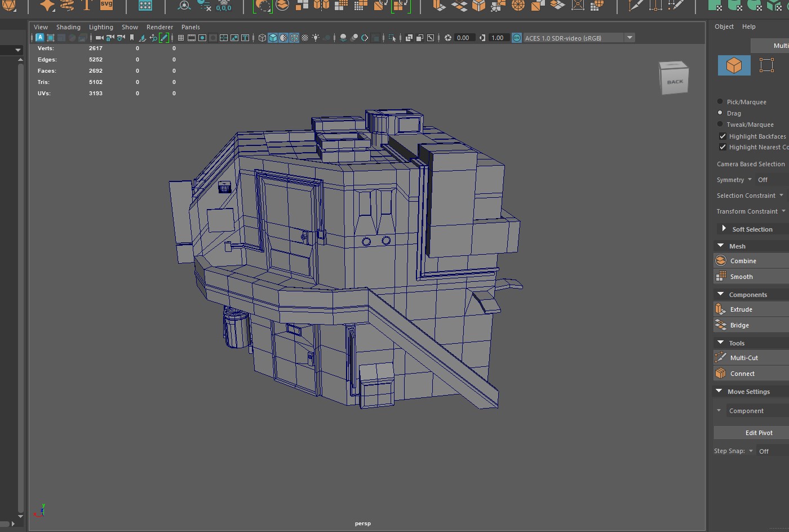Click the Multi-Cut tool icon

720,358
